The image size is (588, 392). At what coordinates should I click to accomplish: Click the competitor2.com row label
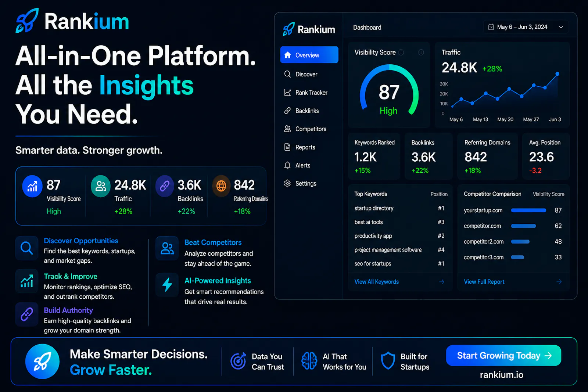pyautogui.click(x=484, y=242)
